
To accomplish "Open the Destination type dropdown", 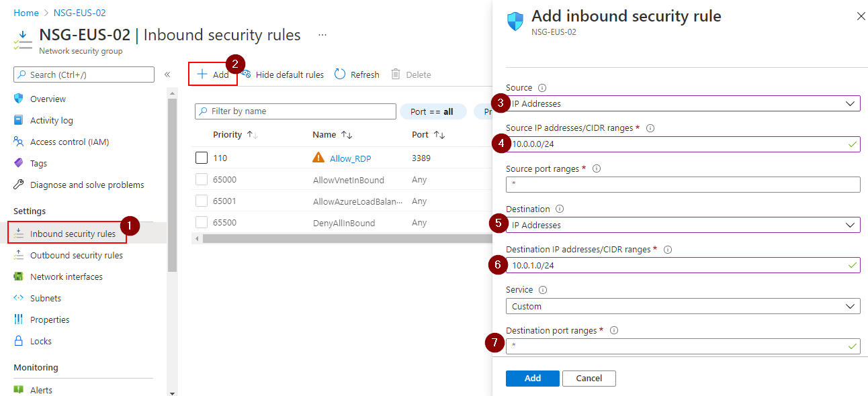I will 683,225.
